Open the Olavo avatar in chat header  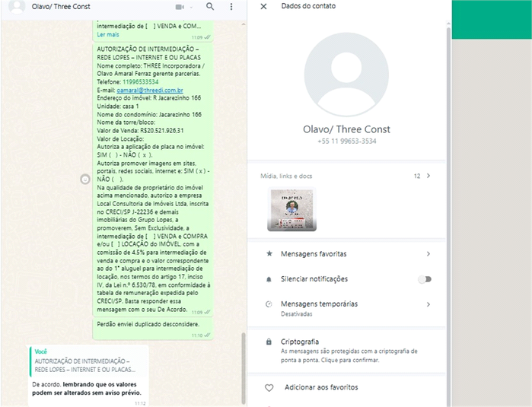coord(17,7)
